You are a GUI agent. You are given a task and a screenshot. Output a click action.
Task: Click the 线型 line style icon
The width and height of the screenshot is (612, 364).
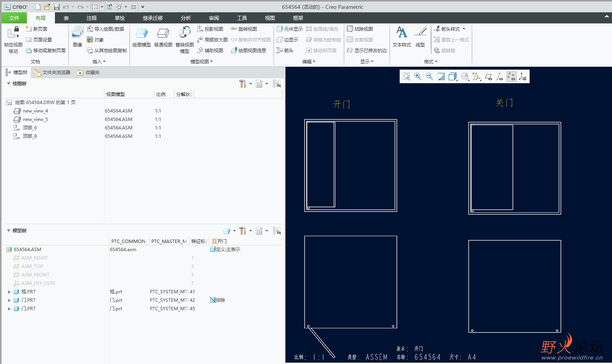click(x=420, y=37)
